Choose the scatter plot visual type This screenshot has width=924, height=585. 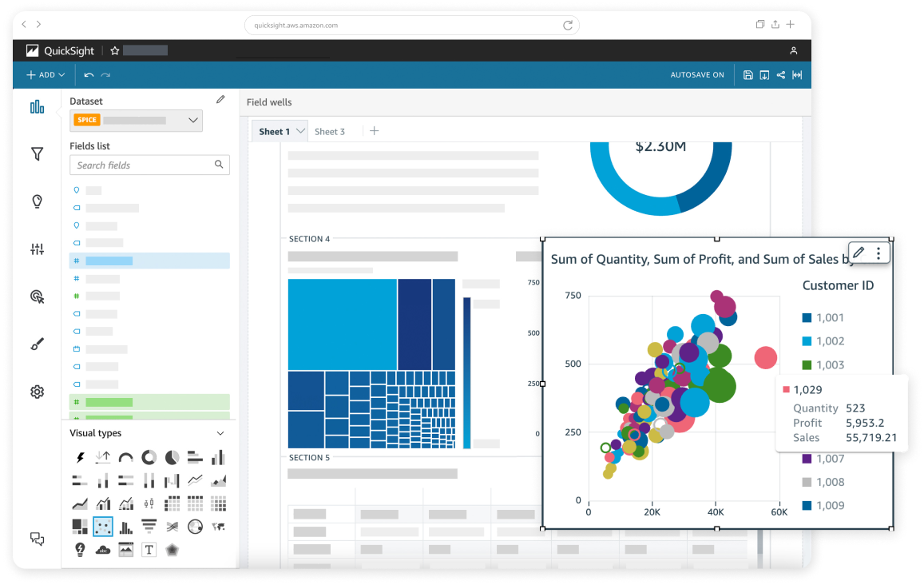pyautogui.click(x=103, y=527)
